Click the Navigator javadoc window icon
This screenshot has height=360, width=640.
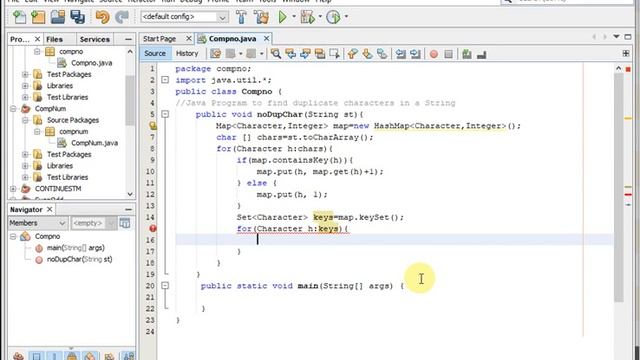125,223
